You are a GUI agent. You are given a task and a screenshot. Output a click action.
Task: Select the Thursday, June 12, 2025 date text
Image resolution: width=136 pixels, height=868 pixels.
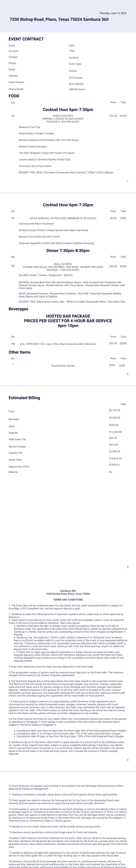point(113,13)
